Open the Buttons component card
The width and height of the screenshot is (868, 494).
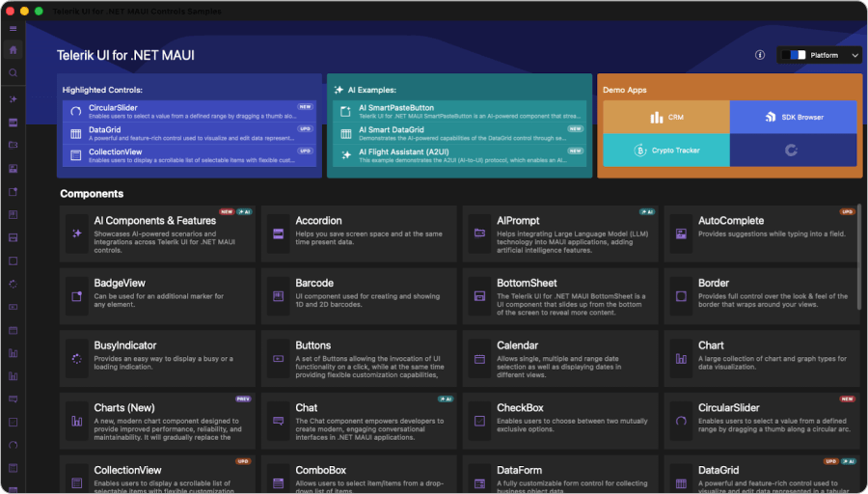pos(359,359)
